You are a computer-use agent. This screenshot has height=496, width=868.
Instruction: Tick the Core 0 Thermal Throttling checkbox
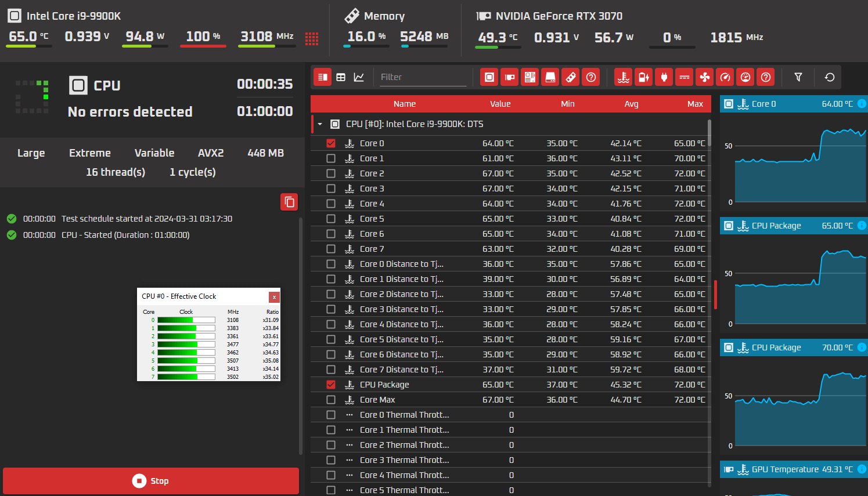click(x=331, y=415)
